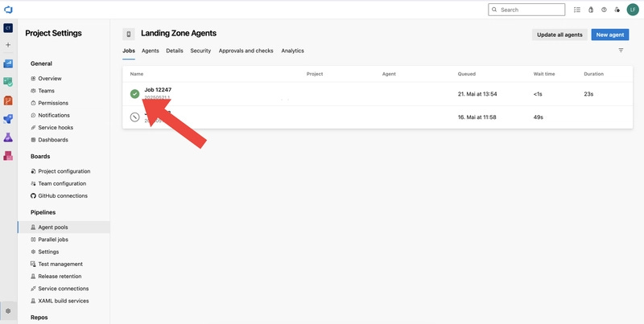
Task: Open the help question mark icon
Action: [x=604, y=10]
